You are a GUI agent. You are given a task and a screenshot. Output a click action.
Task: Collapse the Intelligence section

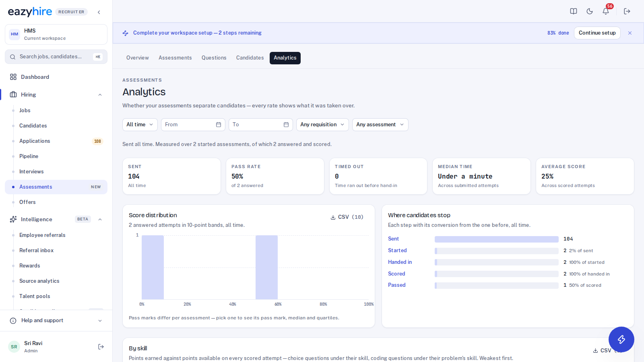(100, 219)
